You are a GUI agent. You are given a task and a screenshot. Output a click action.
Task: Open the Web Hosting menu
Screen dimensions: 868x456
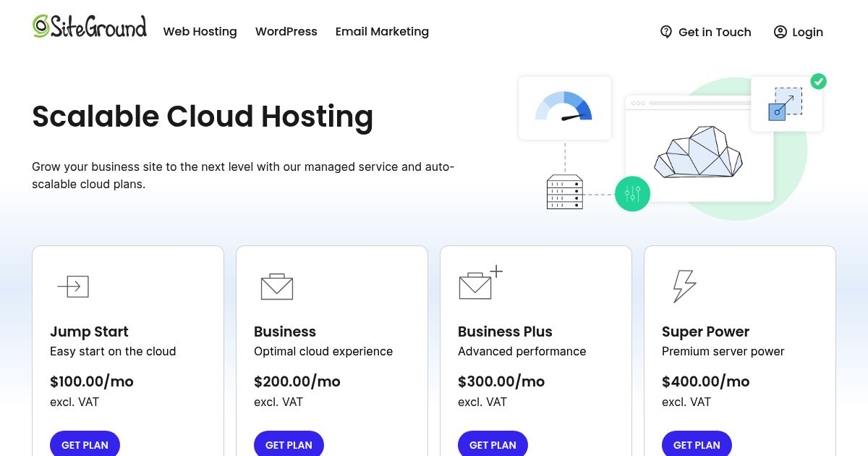200,32
